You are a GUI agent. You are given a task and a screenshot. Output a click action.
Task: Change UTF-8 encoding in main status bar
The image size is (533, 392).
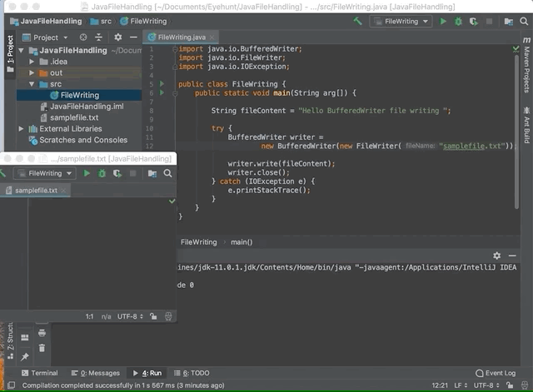coord(486,385)
